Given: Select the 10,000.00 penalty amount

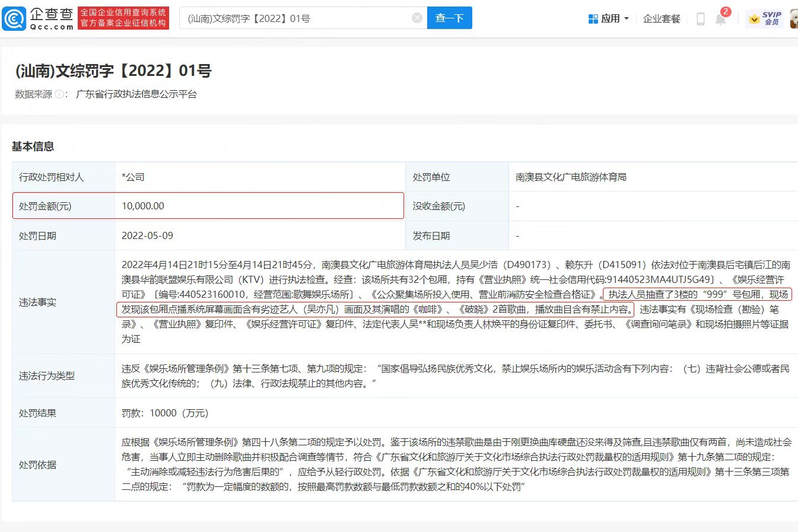Looking at the screenshot, I should coord(143,206).
